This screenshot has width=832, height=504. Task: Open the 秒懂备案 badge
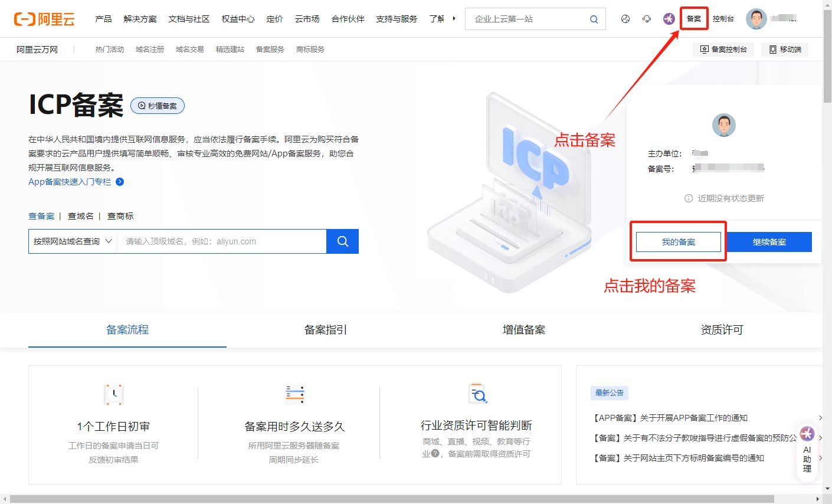pyautogui.click(x=157, y=106)
